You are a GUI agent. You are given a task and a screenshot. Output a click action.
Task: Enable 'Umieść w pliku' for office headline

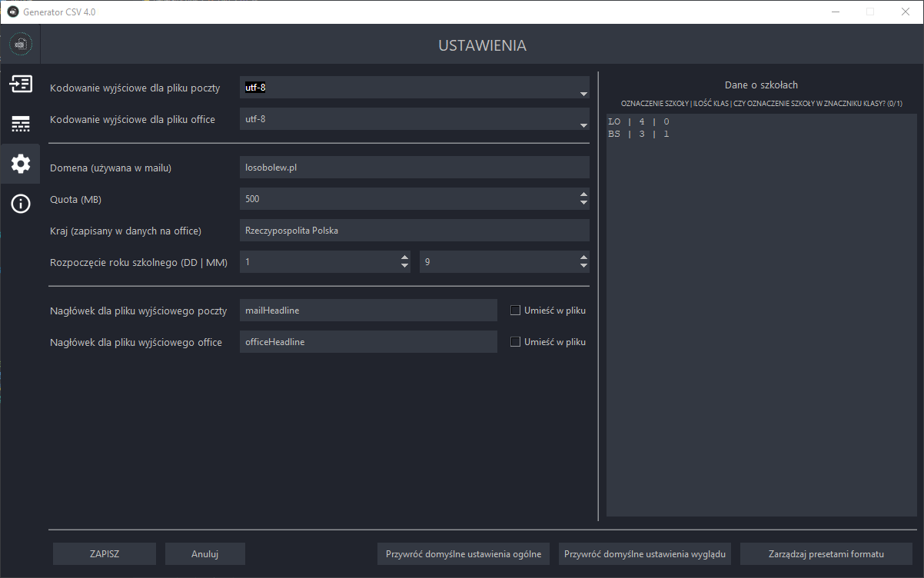coord(515,342)
